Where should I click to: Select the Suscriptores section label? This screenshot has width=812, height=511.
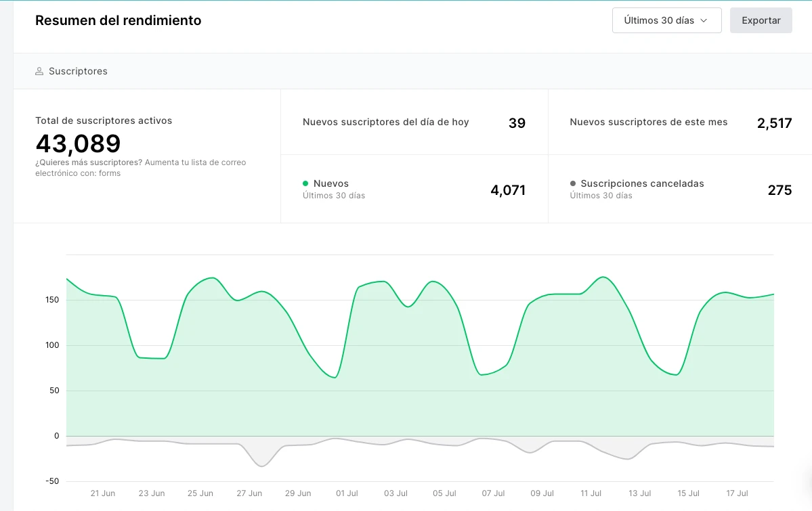tap(78, 71)
